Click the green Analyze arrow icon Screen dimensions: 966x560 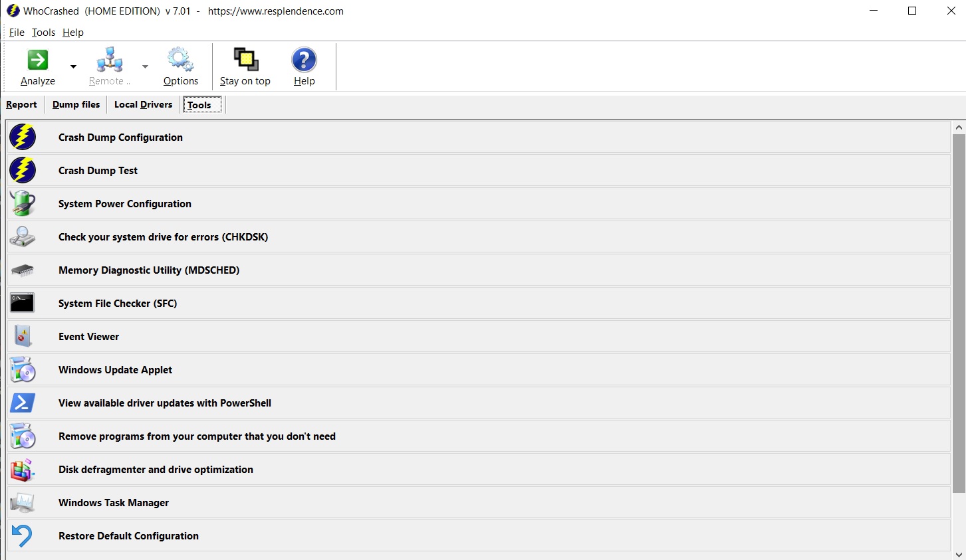[x=38, y=60]
